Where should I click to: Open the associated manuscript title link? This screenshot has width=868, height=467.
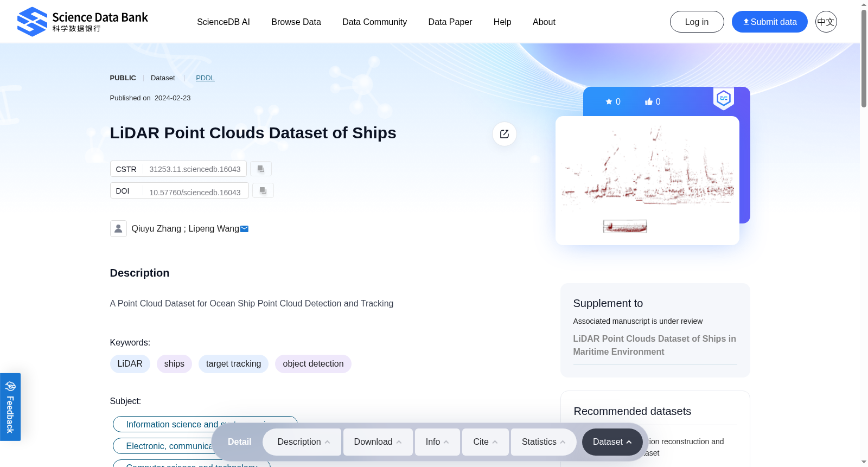pos(654,345)
